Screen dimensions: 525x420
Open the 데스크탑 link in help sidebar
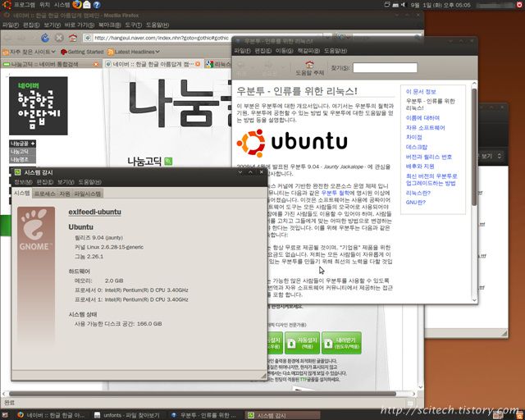tap(416, 147)
